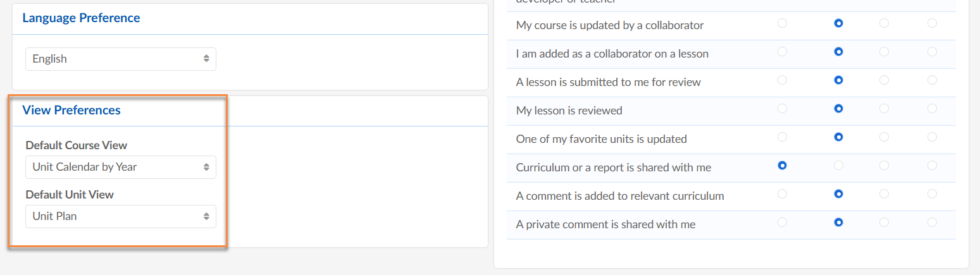Select first-column radio for 'My course is updated by a collaborator'
This screenshot has width=980, height=275.
point(783,23)
